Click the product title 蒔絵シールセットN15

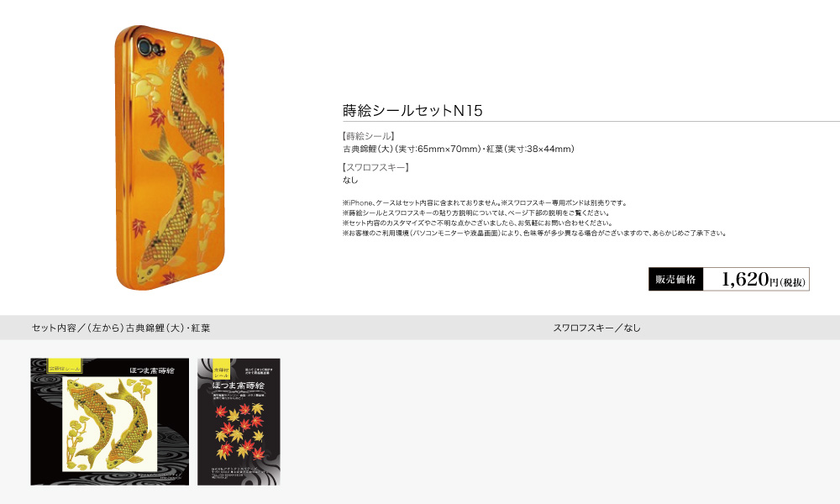coord(412,110)
